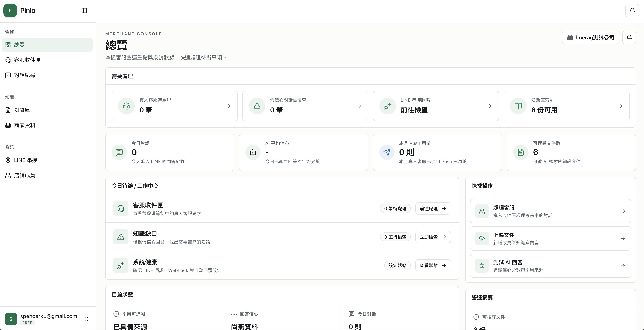This screenshot has height=330, width=644.
Task: Open LINE 串接狀態 前往檢查 card
Action: click(436, 106)
